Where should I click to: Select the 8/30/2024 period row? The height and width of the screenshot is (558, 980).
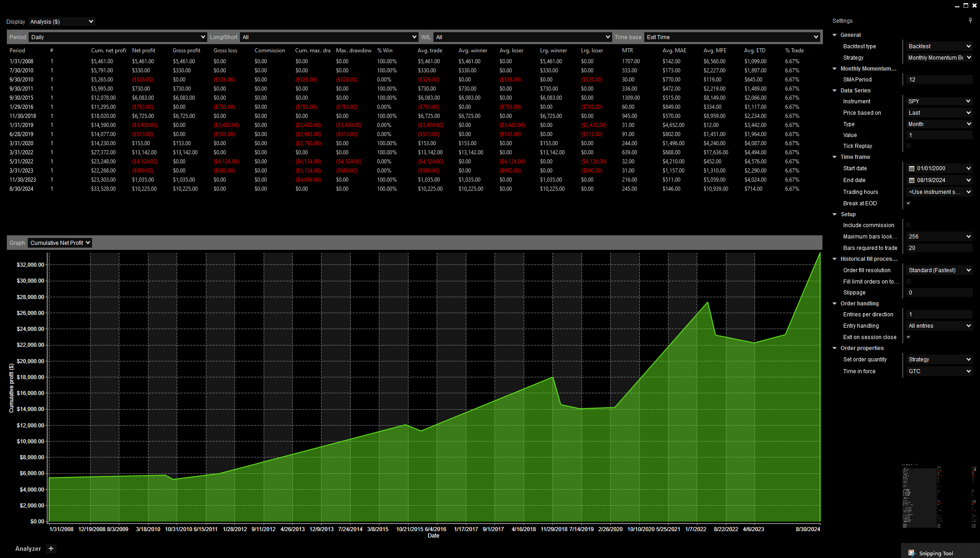point(414,189)
